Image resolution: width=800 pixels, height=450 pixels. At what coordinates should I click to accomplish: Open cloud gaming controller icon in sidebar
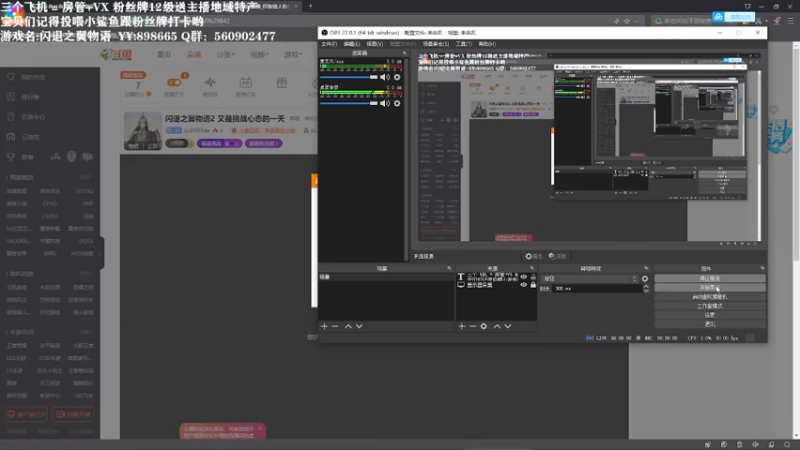pos(11,137)
